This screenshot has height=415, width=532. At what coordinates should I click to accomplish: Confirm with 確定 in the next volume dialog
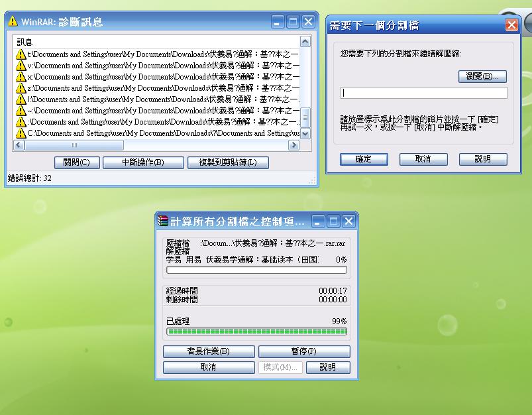click(364, 159)
